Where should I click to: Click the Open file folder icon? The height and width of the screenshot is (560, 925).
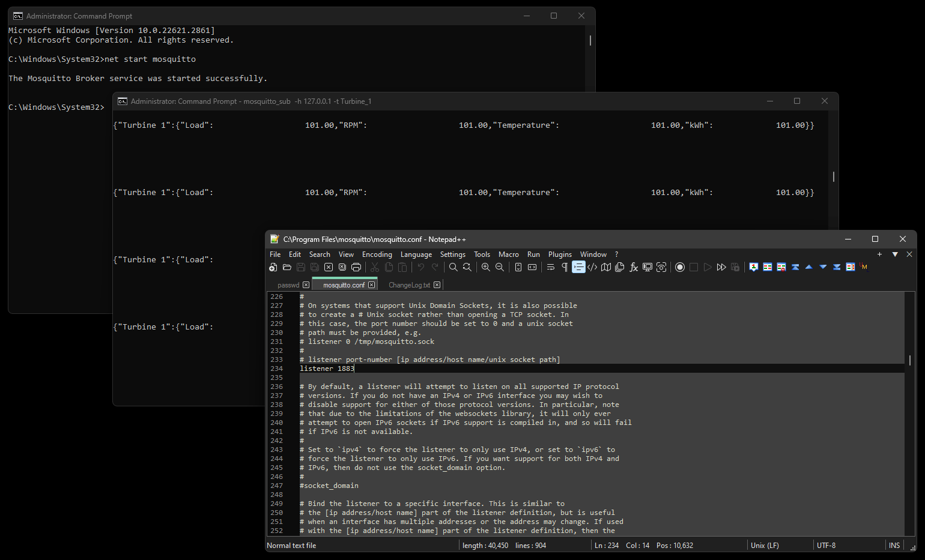click(287, 267)
